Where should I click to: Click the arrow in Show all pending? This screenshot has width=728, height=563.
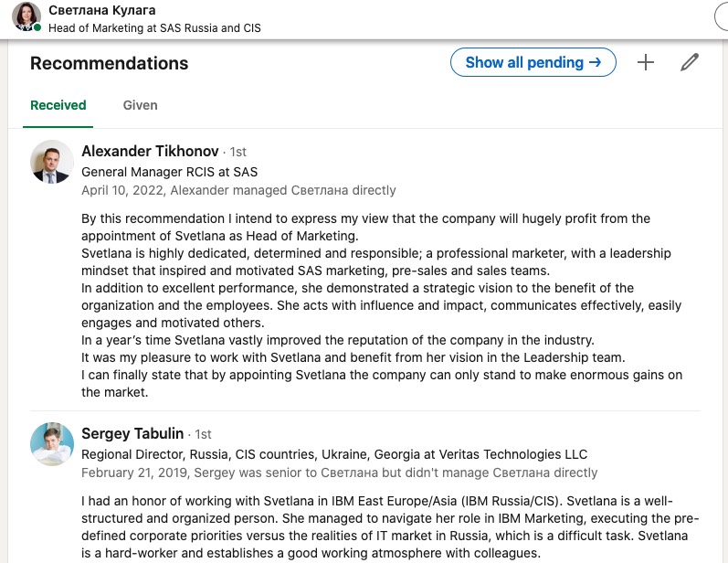pyautogui.click(x=595, y=62)
